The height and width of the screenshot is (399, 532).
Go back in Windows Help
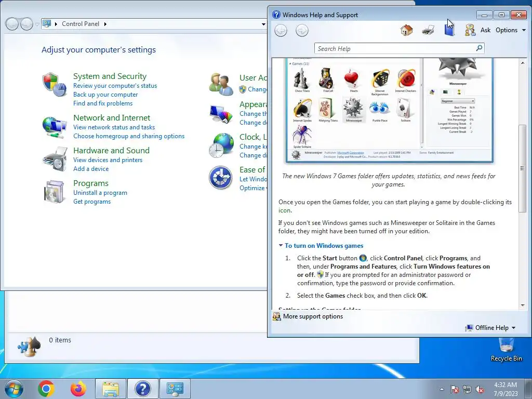coord(281,31)
